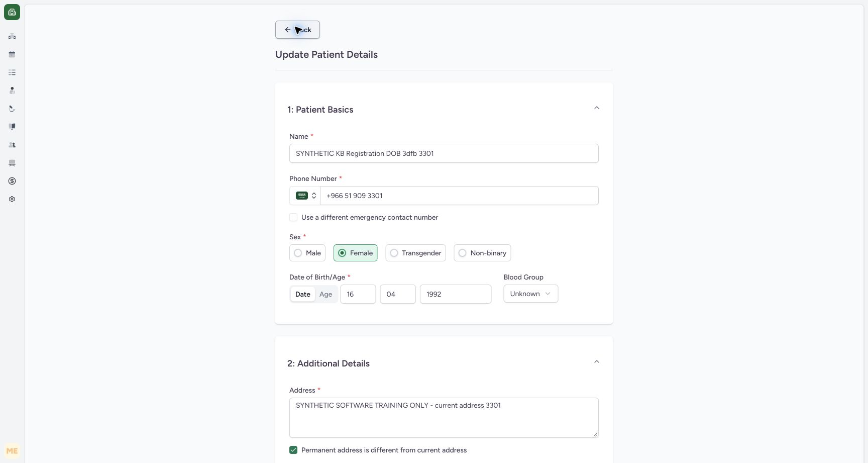Open the microscope lab icon in sidebar
The height and width of the screenshot is (463, 868).
click(x=12, y=109)
